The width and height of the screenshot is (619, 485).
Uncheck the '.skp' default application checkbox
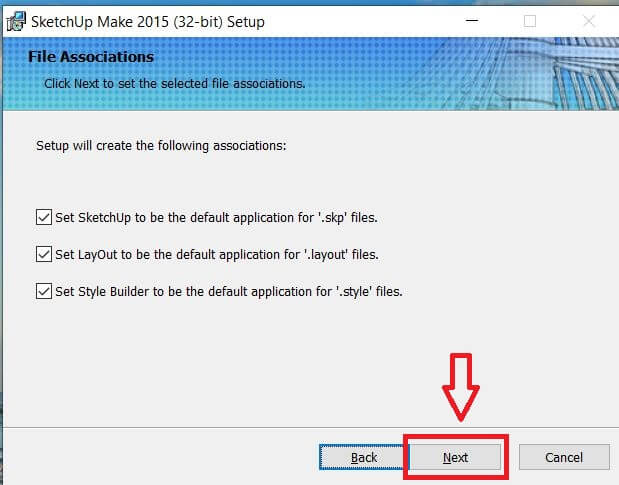tap(43, 217)
